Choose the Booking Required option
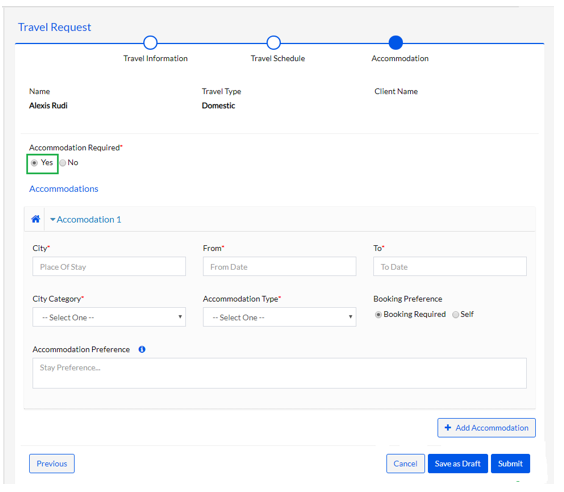Screen dimensions: 564x492 pyautogui.click(x=378, y=315)
